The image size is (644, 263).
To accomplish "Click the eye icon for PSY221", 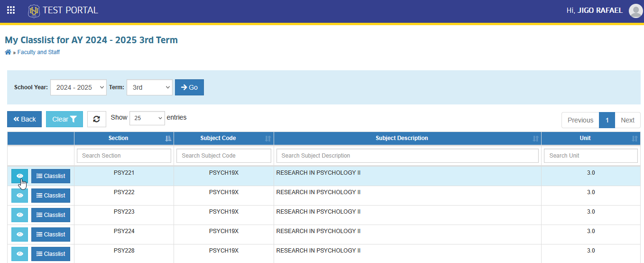I will pyautogui.click(x=20, y=176).
